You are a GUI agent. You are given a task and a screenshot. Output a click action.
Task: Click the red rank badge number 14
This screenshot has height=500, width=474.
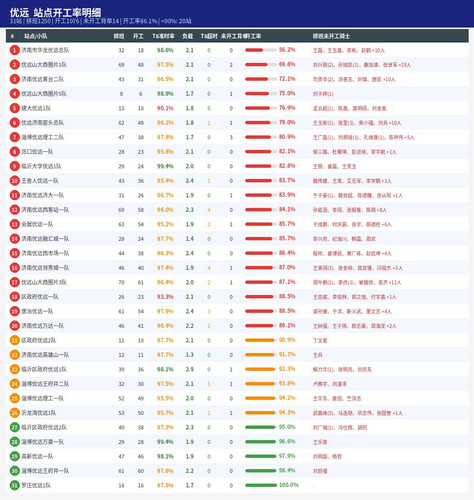pyautogui.click(x=14, y=239)
